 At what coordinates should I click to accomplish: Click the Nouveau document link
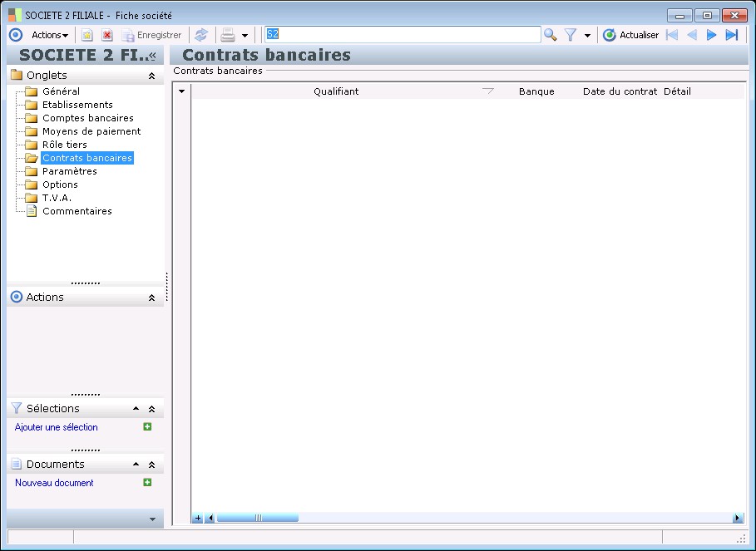pos(54,483)
